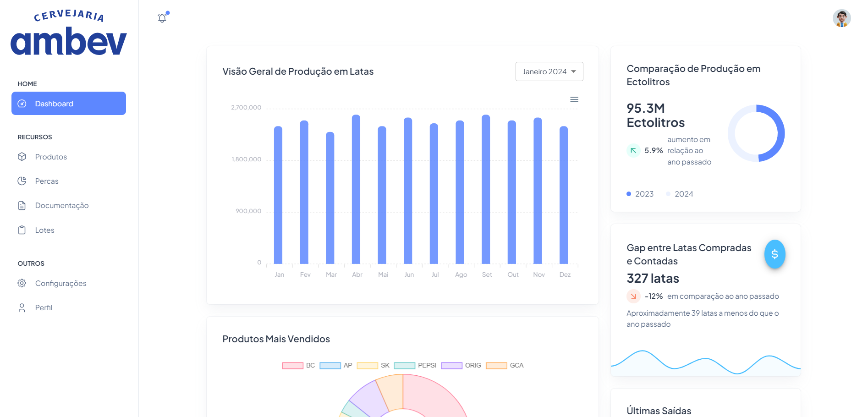
Task: Click the user avatar in top right
Action: (x=841, y=18)
